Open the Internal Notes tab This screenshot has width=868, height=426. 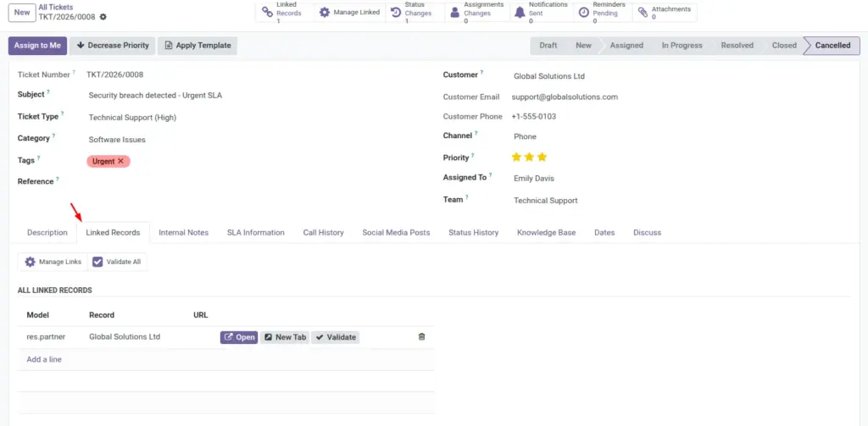[184, 232]
